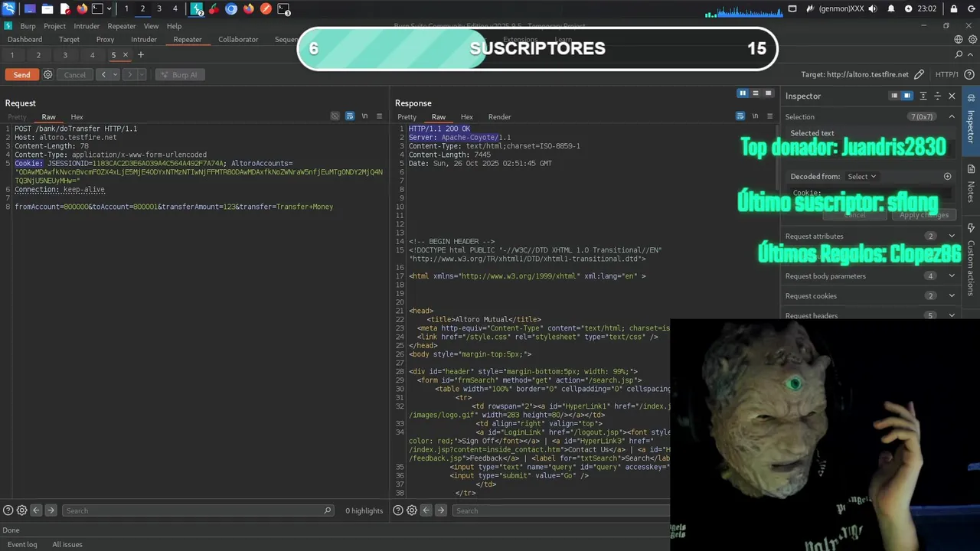Open Burp globe icon at top right
This screenshot has height=551, width=980.
959,40
